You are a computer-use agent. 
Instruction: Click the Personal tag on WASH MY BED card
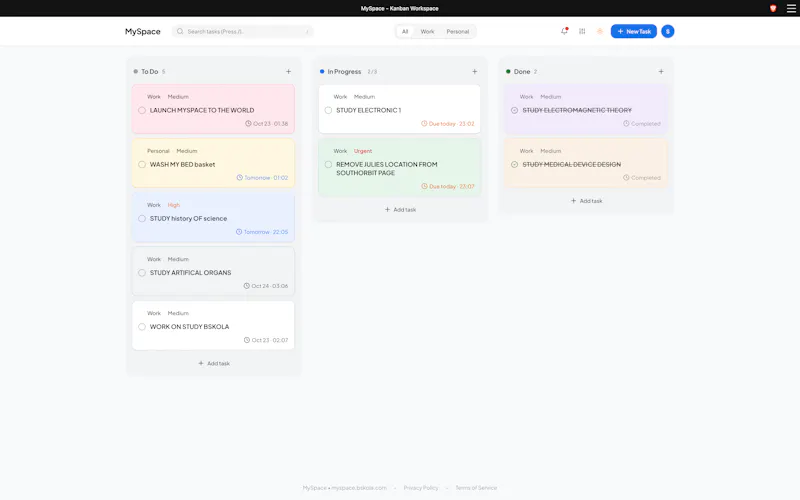158,151
